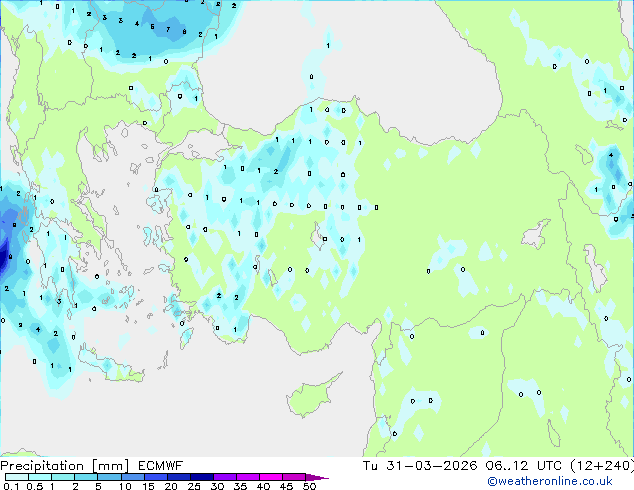634x490 pixels.
Task: Click the '0.1' legend scale label
Action: click(11, 486)
